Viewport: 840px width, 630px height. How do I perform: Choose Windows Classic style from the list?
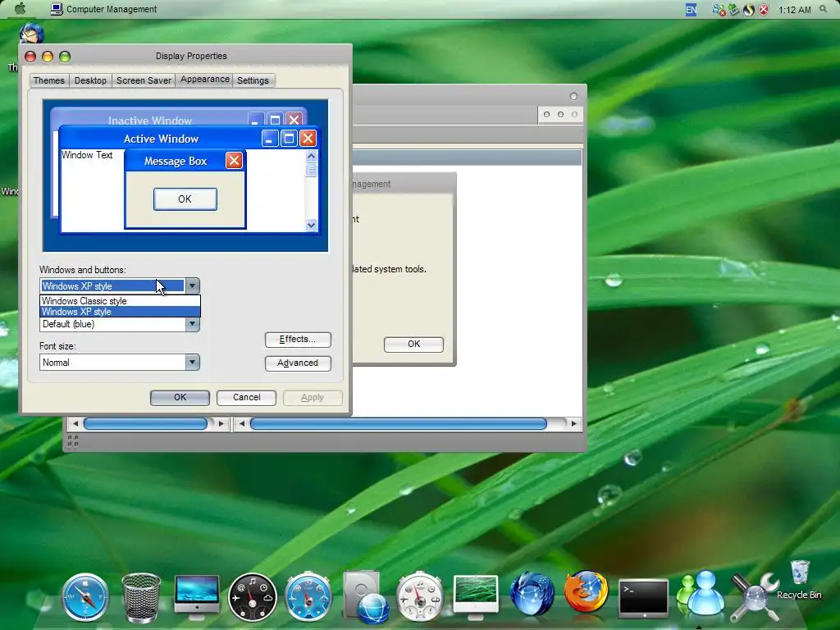120,301
